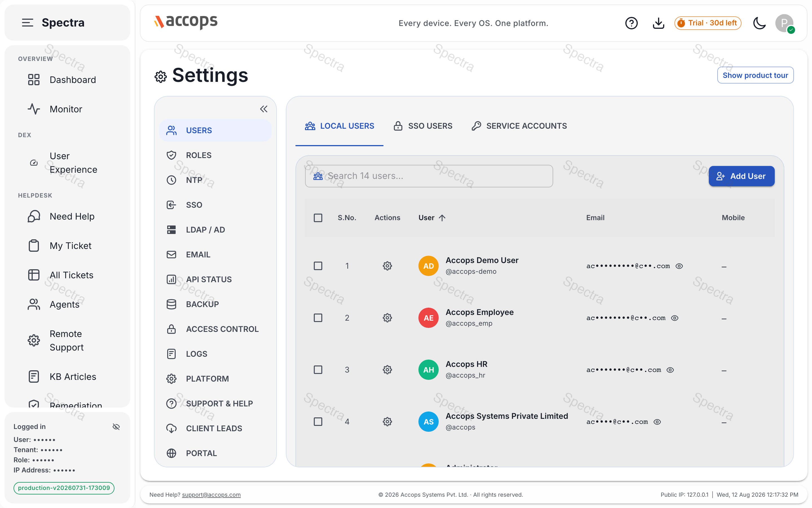Click @accops_hr username text
Image resolution: width=812 pixels, height=508 pixels.
(465, 375)
